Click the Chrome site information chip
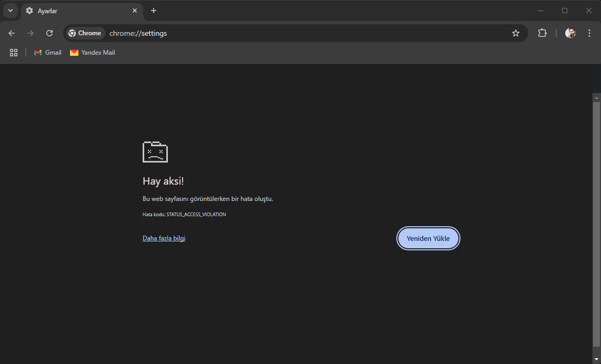Image resolution: width=601 pixels, height=364 pixels. [85, 33]
